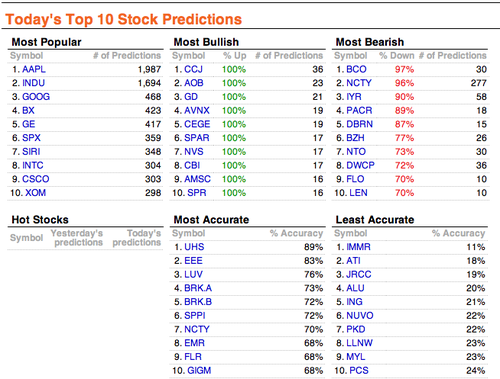The height and width of the screenshot is (379, 500).
Task: Open the DWCP symbol link
Action: click(360, 165)
